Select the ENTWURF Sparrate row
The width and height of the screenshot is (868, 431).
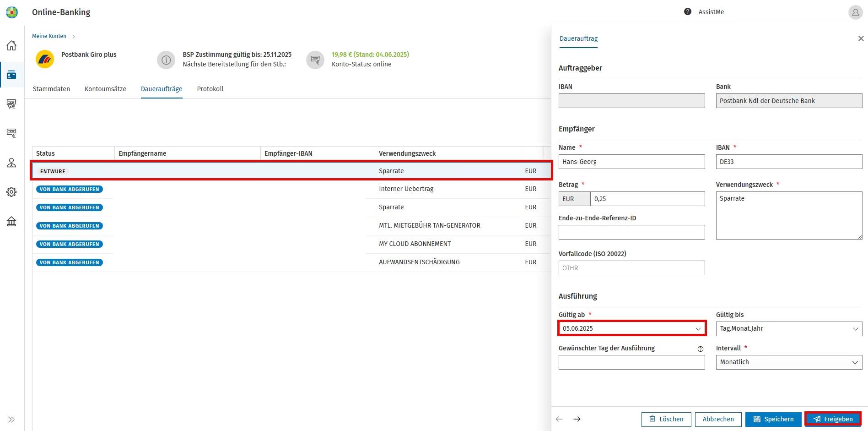point(291,171)
